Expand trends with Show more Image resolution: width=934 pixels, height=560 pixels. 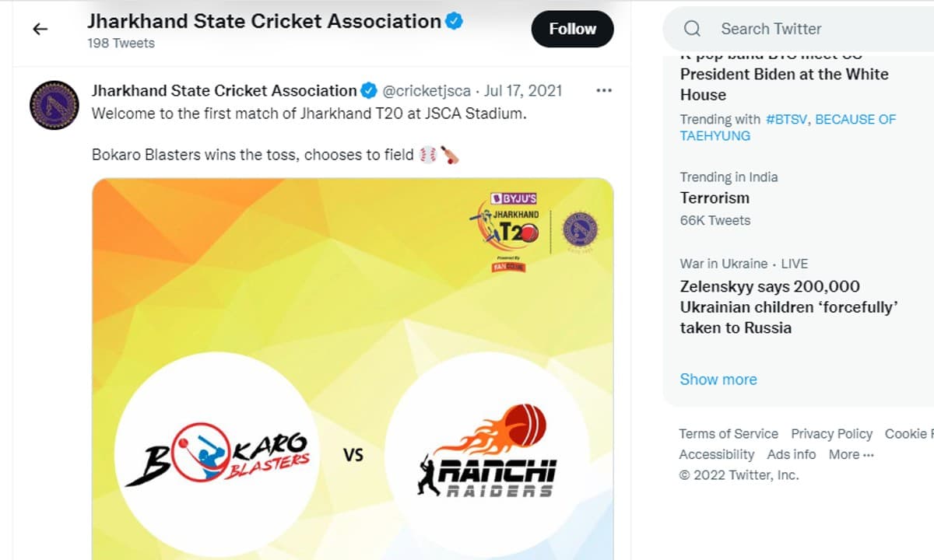click(x=718, y=380)
